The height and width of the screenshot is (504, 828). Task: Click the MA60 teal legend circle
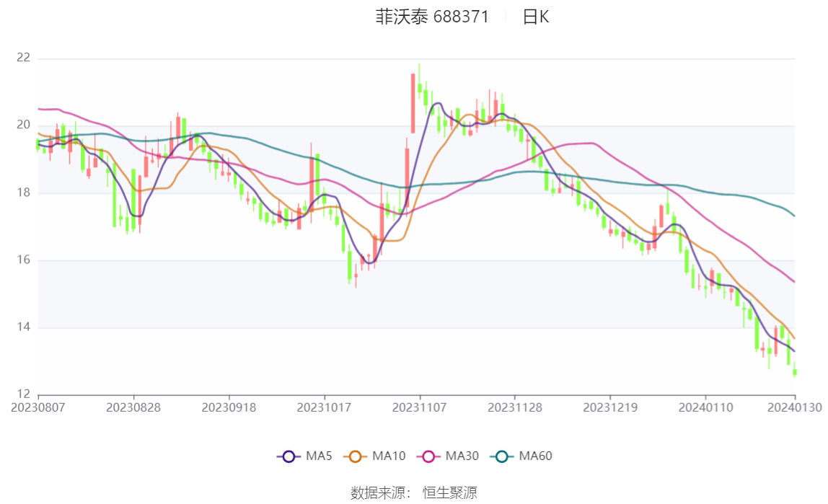click(x=502, y=456)
